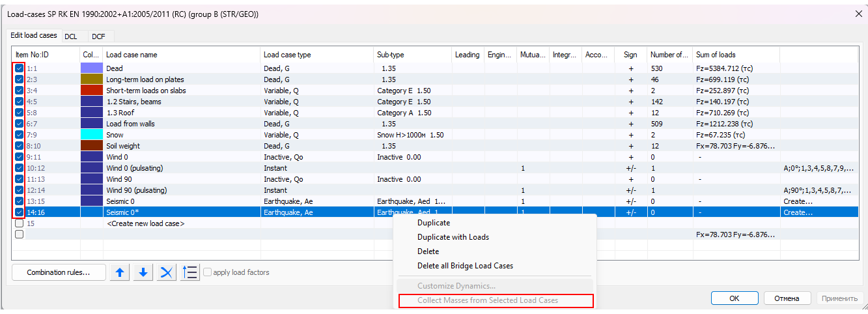Close the Load-cases dialog window
Image resolution: width=868 pixels, height=314 pixels.
click(x=856, y=13)
